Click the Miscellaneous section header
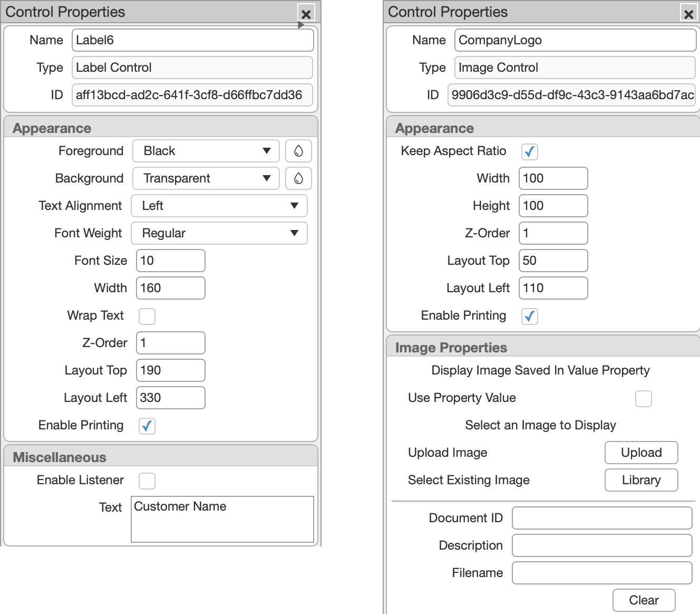Viewport: 700px width, 614px height. [x=161, y=457]
